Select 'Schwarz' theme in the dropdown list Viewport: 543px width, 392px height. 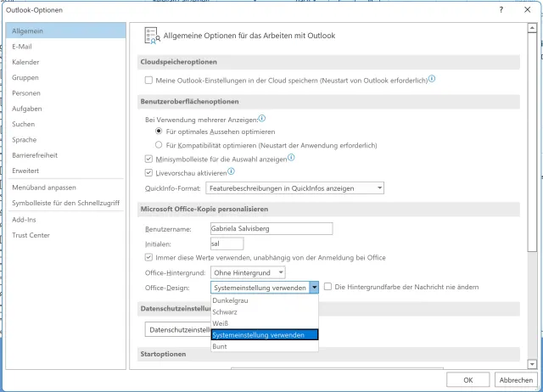[227, 312]
